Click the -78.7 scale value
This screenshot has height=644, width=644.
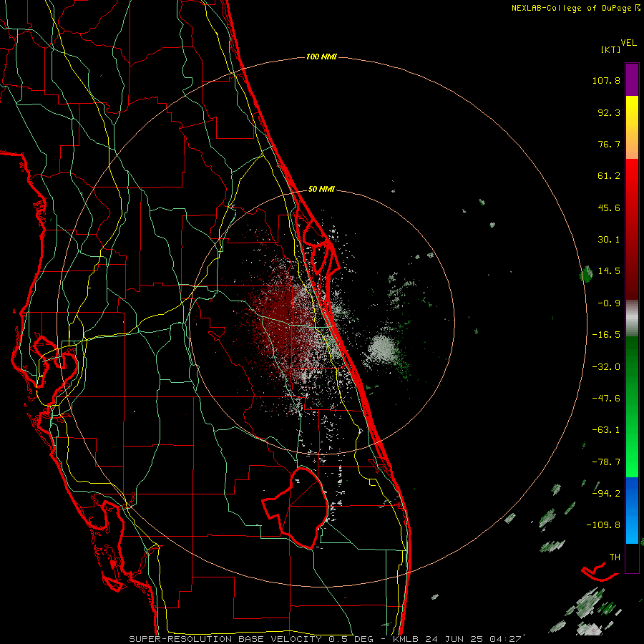[606, 462]
